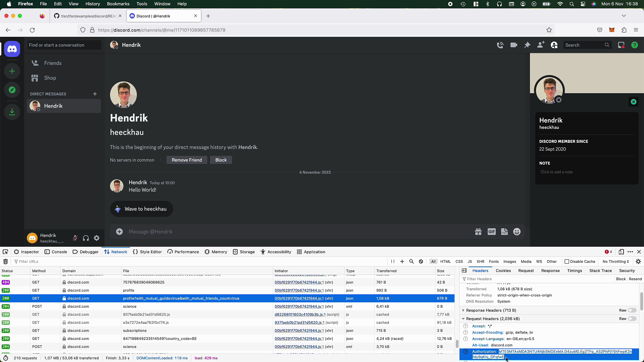The image size is (644, 362).
Task: Open the GIF picker in message bar
Action: coord(491,231)
